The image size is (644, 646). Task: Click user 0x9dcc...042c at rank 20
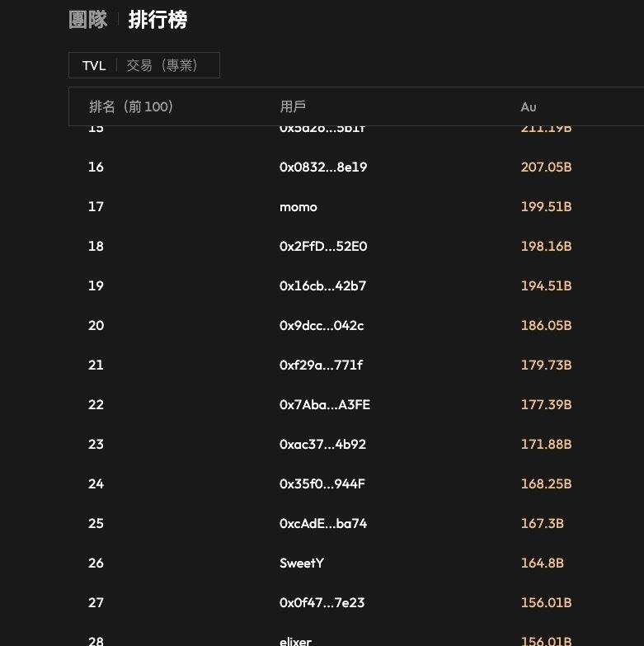322,325
